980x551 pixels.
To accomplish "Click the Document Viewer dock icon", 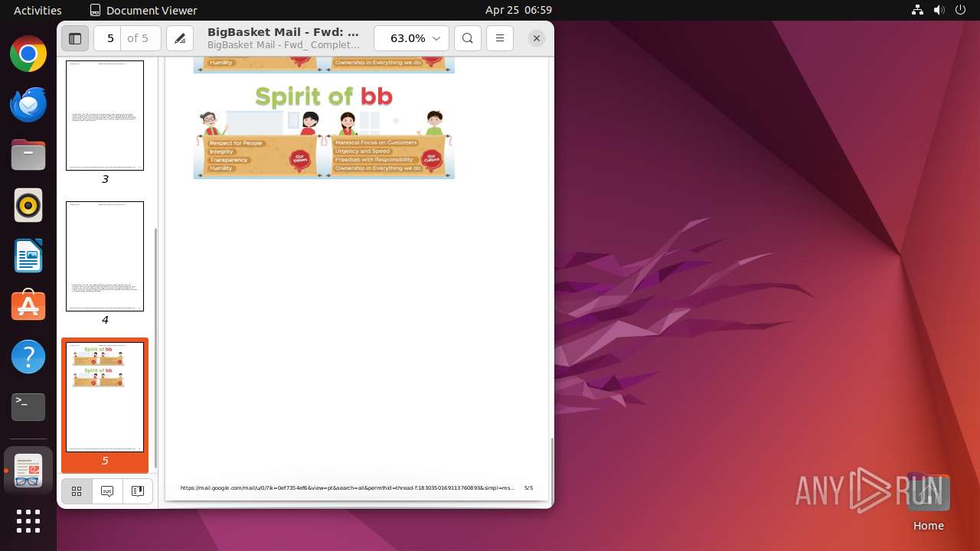I will 28,471.
